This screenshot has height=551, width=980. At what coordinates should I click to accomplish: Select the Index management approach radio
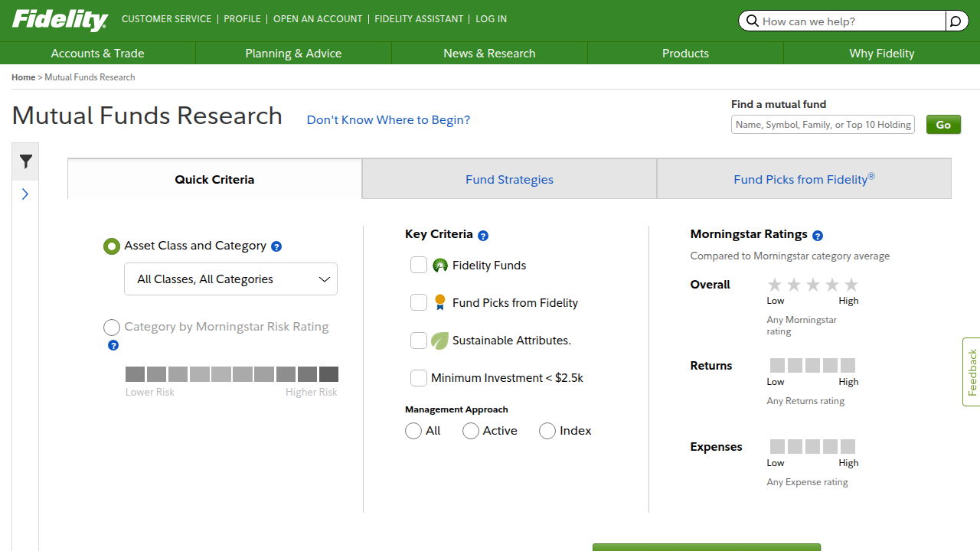[547, 431]
